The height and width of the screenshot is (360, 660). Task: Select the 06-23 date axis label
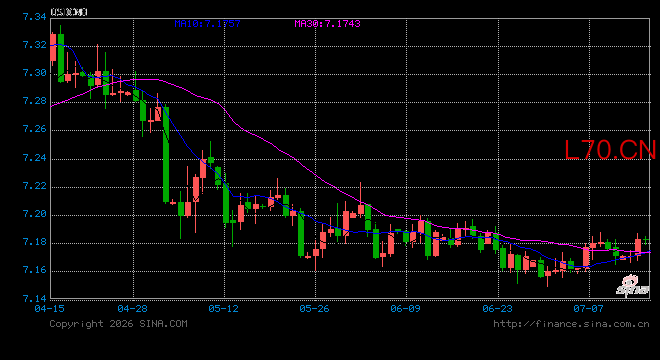coord(498,309)
